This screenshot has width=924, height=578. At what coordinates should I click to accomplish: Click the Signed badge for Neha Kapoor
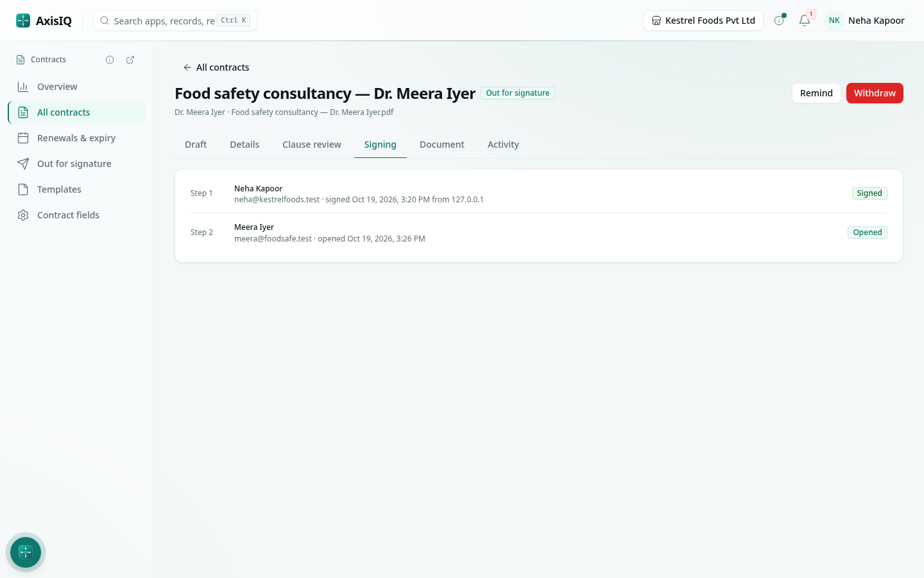[869, 193]
